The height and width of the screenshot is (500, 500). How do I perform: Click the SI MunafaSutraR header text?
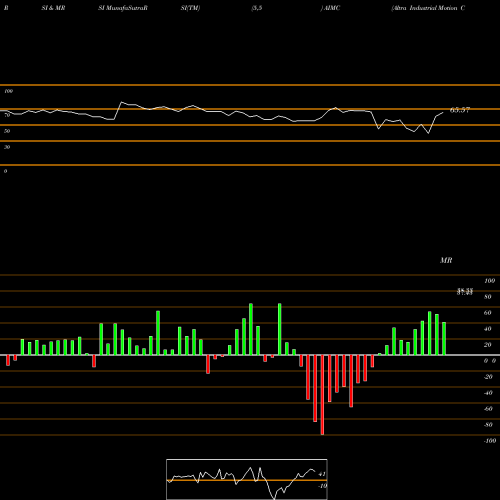coord(123,8)
